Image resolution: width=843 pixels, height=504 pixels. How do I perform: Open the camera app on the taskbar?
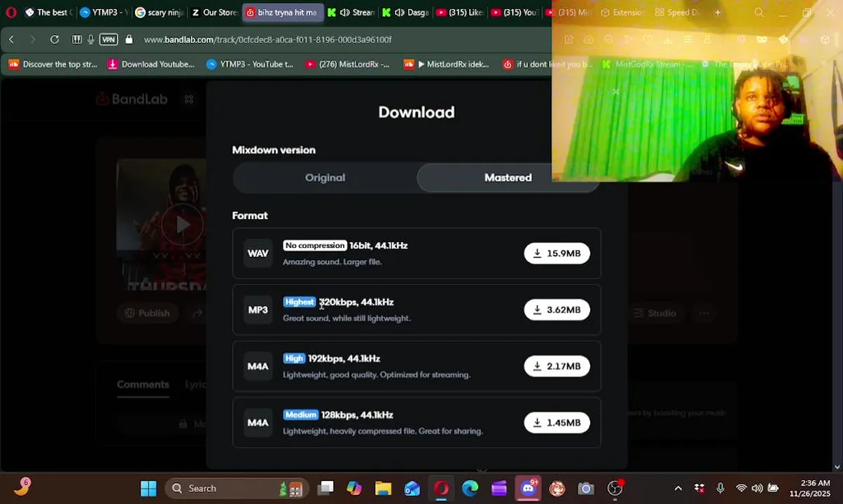[x=586, y=489]
